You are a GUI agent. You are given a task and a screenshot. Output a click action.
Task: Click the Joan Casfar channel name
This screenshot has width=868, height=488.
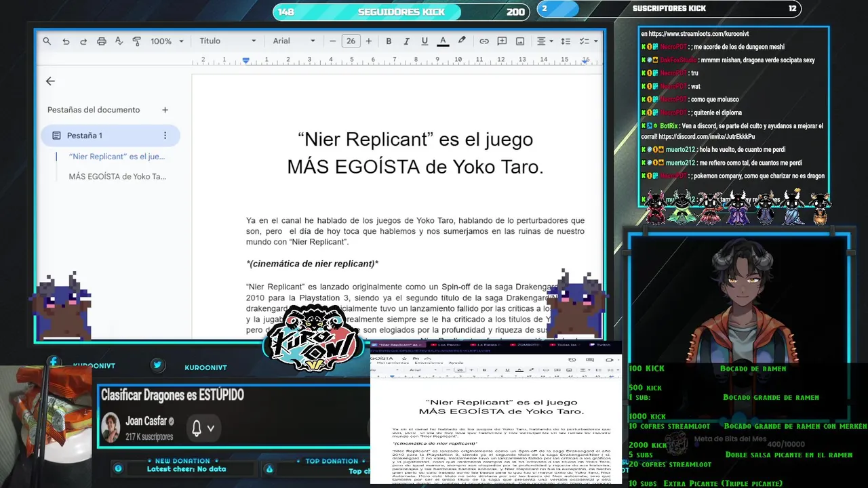(x=146, y=421)
